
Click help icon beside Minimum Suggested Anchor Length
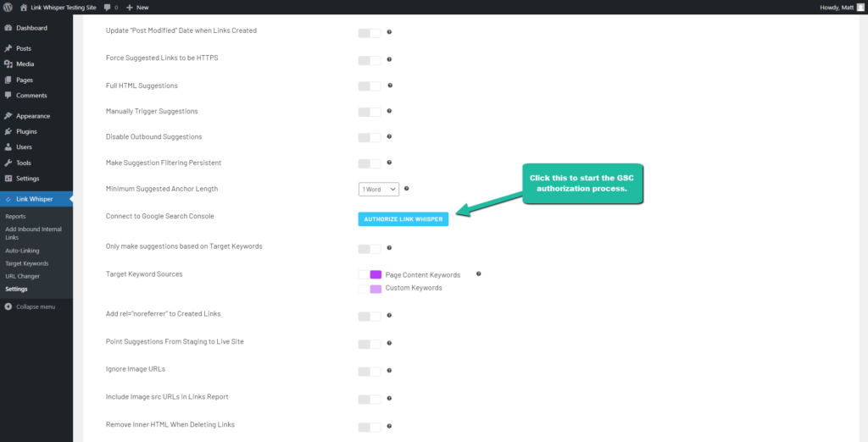(x=406, y=189)
